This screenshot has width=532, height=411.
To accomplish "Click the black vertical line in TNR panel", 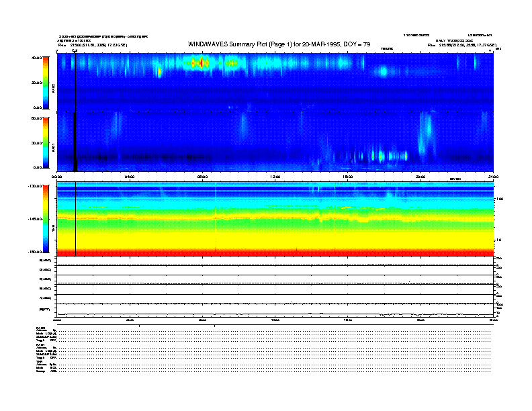I will click(x=75, y=219).
